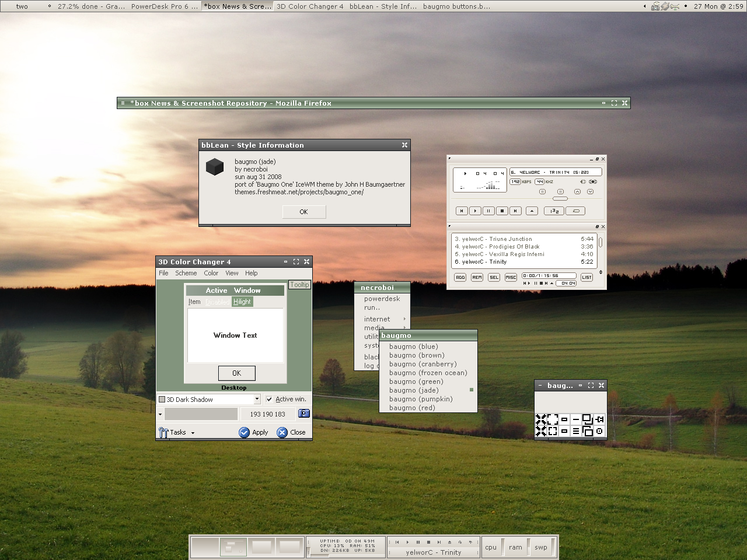Click top-left close X icon in baugmo buttons image
The width and height of the screenshot is (747, 560).
541,419
